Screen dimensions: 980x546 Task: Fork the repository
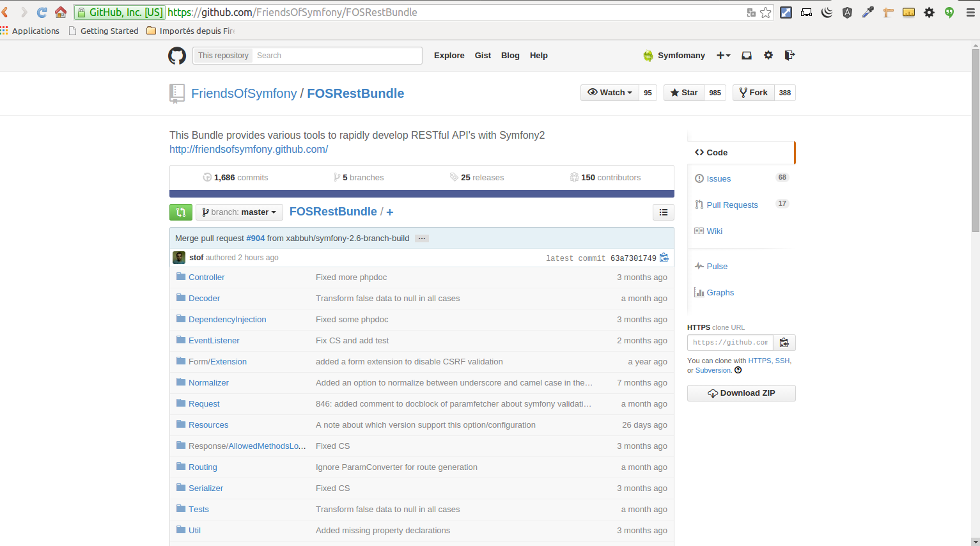[754, 93]
